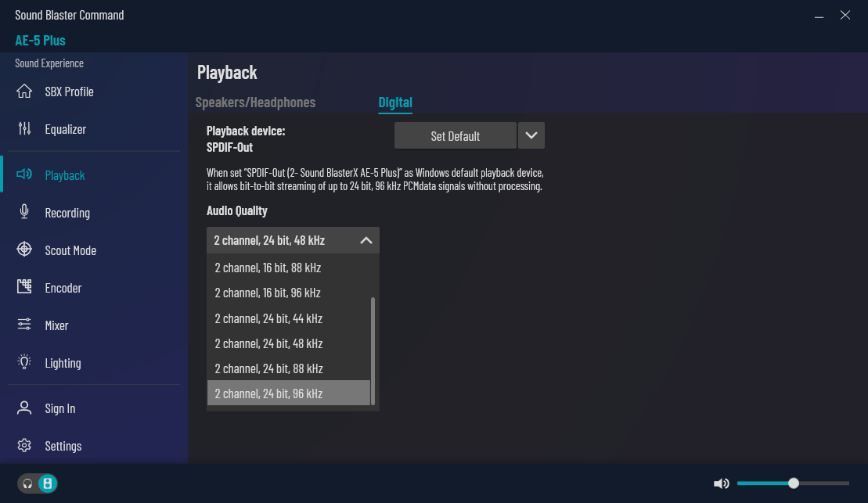The image size is (868, 503).
Task: Open the Sign In page
Action: click(59, 409)
